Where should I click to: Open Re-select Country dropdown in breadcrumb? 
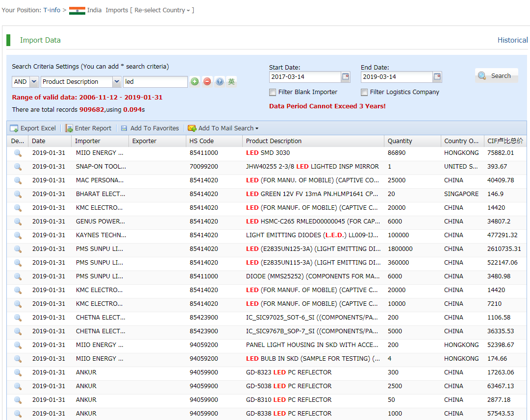point(162,10)
